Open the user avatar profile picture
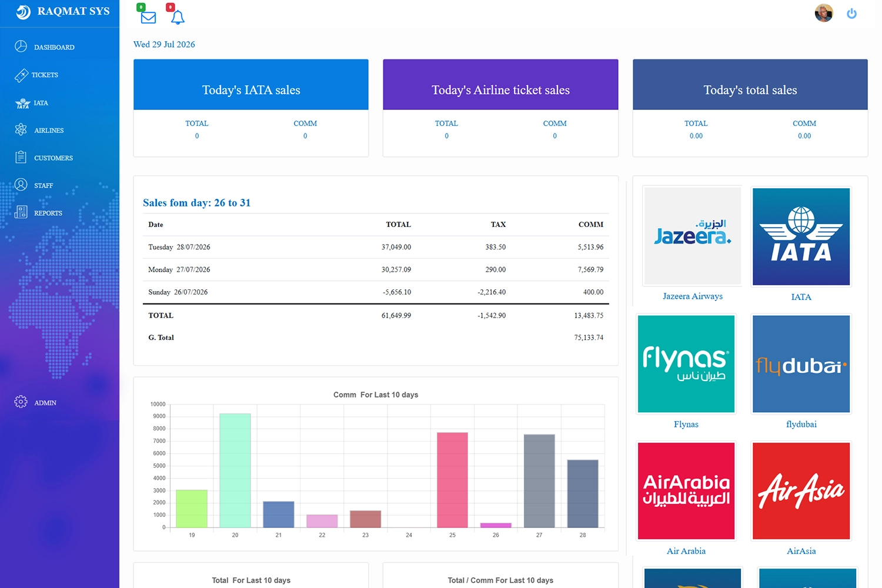This screenshot has height=588, width=882. click(824, 13)
